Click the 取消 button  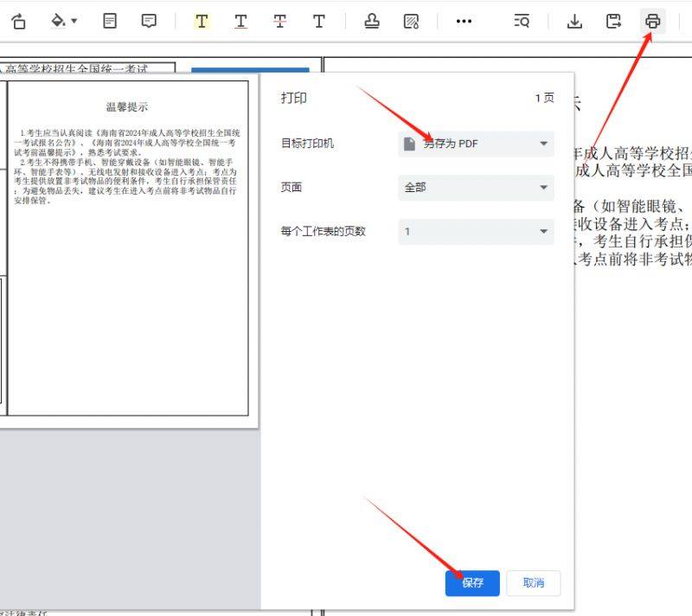pos(534,583)
